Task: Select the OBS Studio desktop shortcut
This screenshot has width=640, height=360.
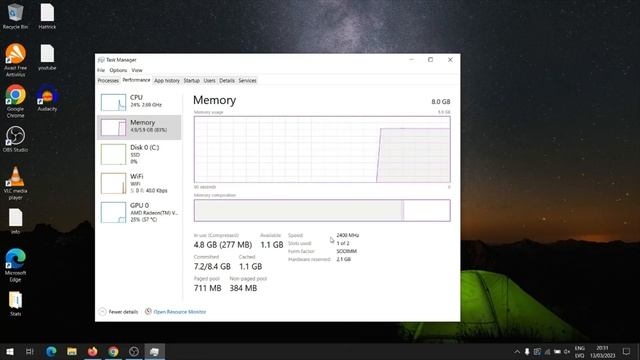Action: pos(16,139)
